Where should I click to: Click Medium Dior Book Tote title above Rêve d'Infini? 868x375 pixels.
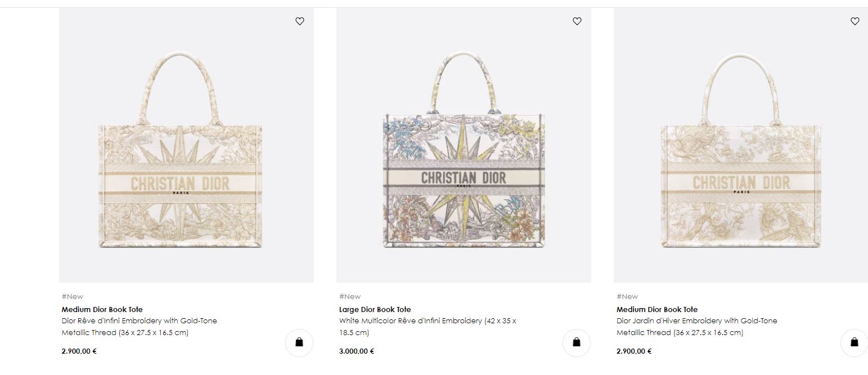102,309
